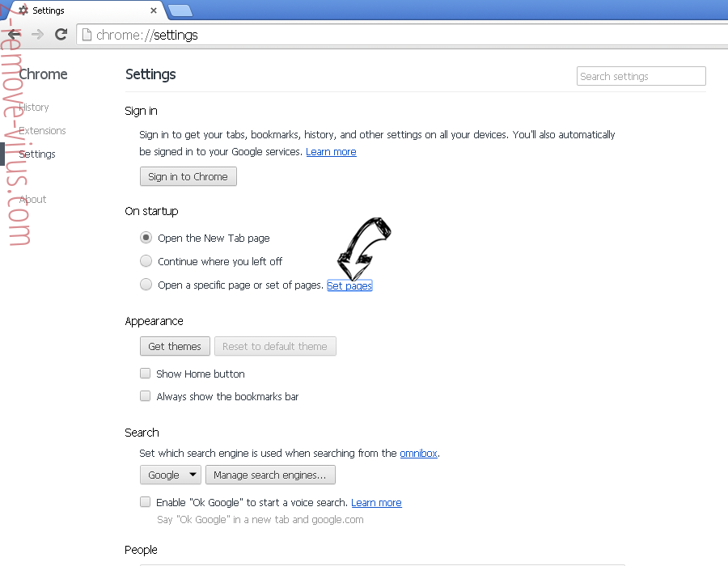Click the Set pages link
This screenshot has width=728, height=566.
pos(349,285)
